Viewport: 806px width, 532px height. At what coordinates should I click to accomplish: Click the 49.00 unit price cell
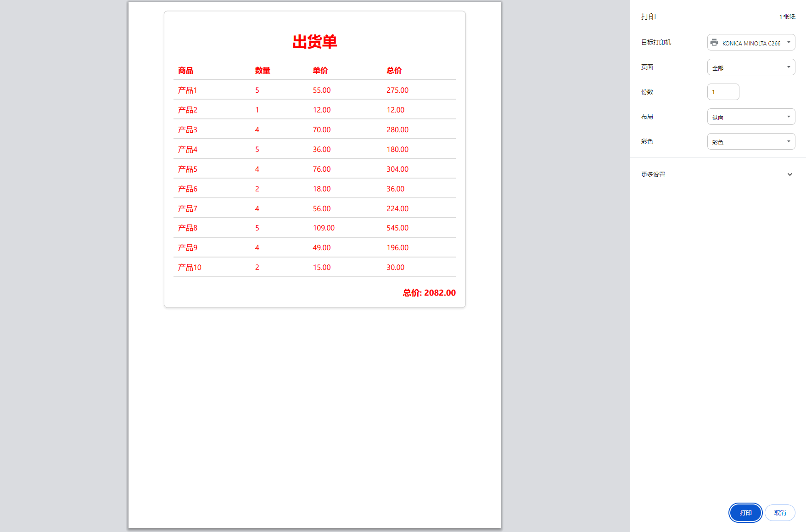tap(322, 247)
